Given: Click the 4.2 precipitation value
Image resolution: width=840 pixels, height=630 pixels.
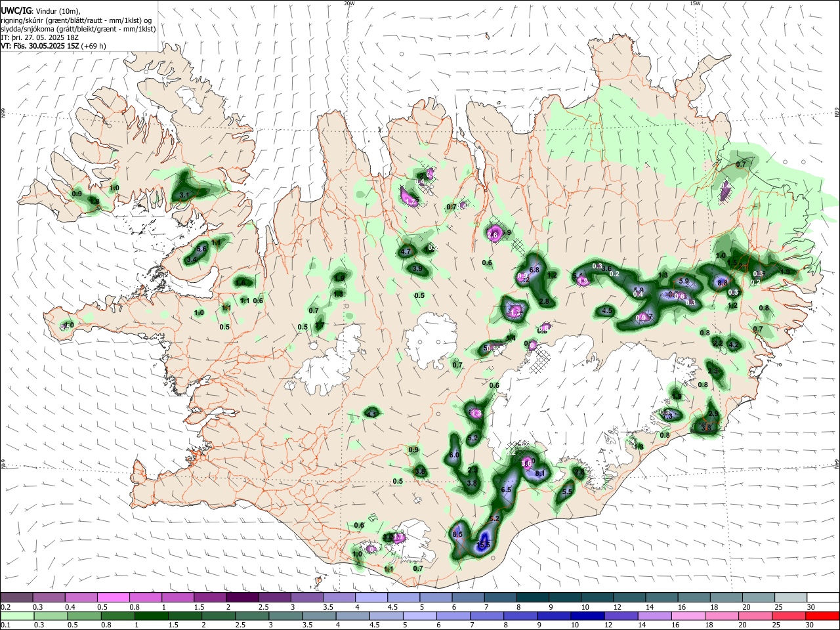Looking at the screenshot, I should point(734,345).
